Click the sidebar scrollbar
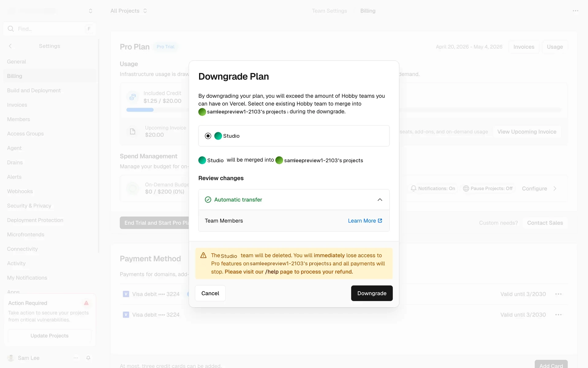 [x=98, y=146]
